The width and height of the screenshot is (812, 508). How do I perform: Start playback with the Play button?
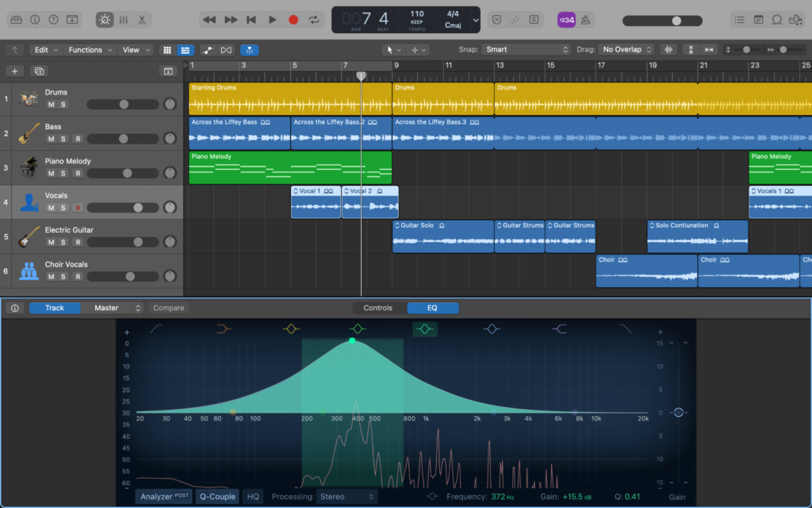tap(273, 20)
